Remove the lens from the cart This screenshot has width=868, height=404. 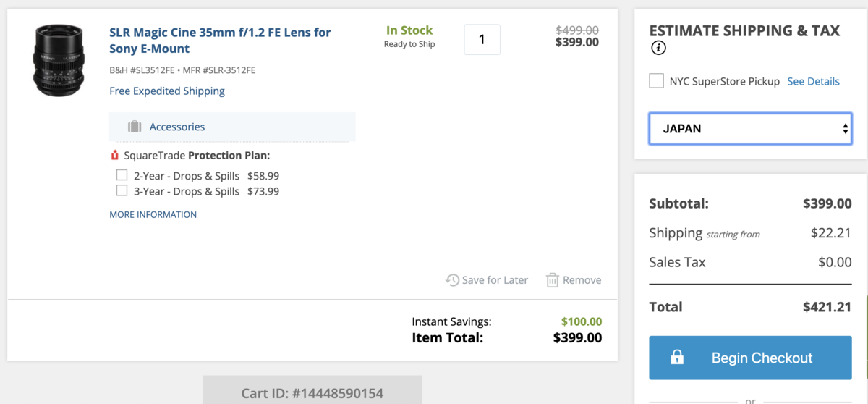[582, 280]
